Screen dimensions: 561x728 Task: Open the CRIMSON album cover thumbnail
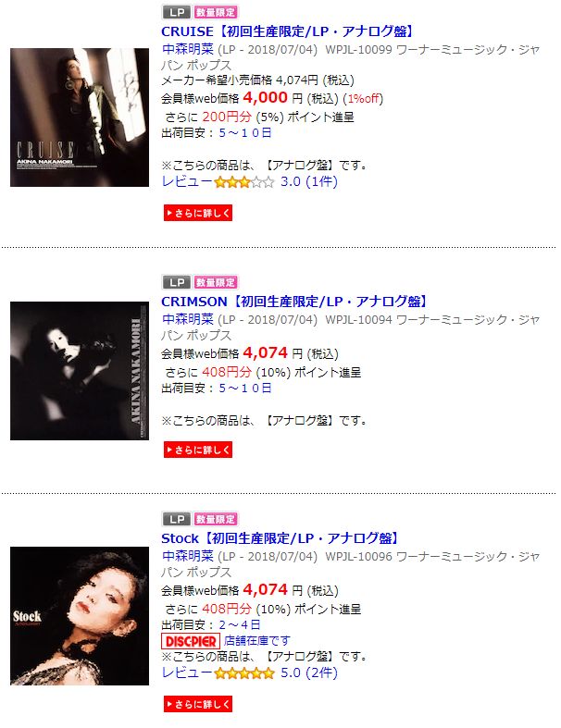[80, 371]
